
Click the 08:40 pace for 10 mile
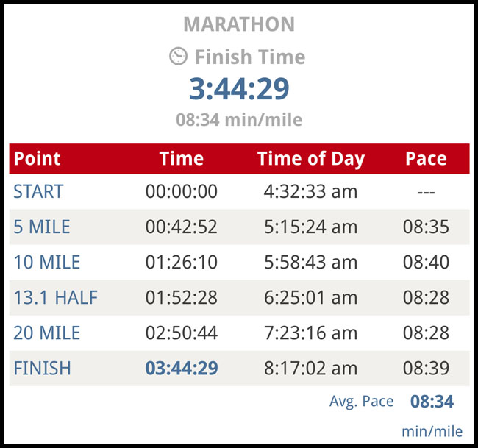(426, 263)
